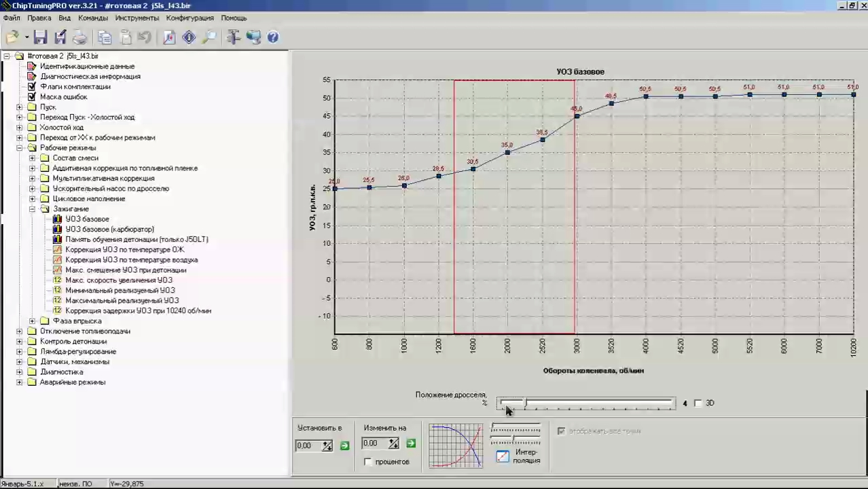Open the Помощь menu

click(234, 18)
